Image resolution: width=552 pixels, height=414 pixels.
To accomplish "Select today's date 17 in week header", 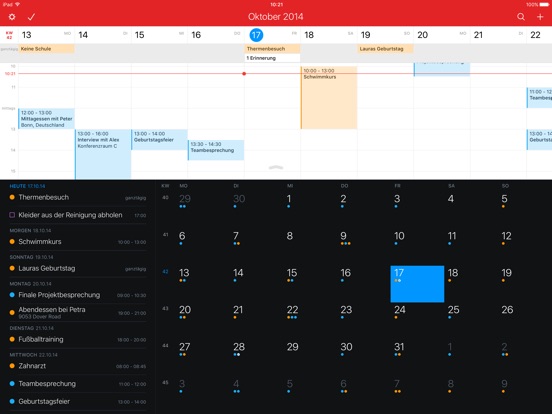I will (256, 35).
